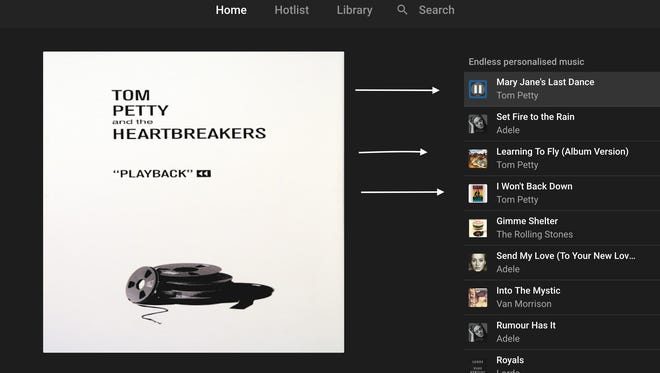Image resolution: width=660 pixels, height=373 pixels.
Task: Select Royals song title
Action: [x=510, y=360]
